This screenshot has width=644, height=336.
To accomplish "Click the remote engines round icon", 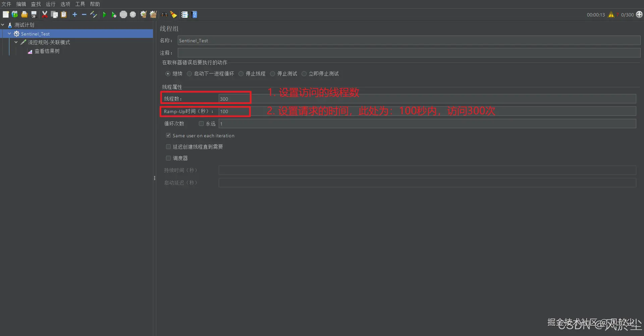I will [639, 14].
